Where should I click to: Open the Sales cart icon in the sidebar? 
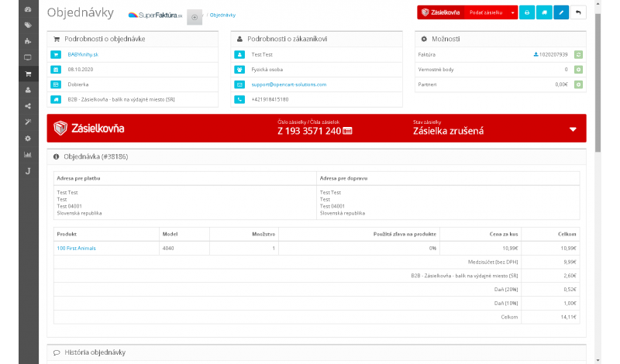click(x=28, y=74)
